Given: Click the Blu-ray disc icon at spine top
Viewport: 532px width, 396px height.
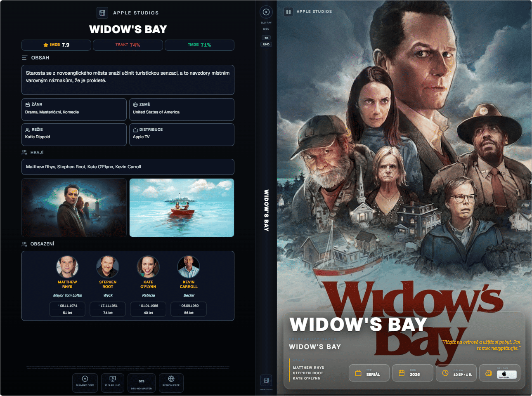Looking at the screenshot, I should pyautogui.click(x=266, y=12).
